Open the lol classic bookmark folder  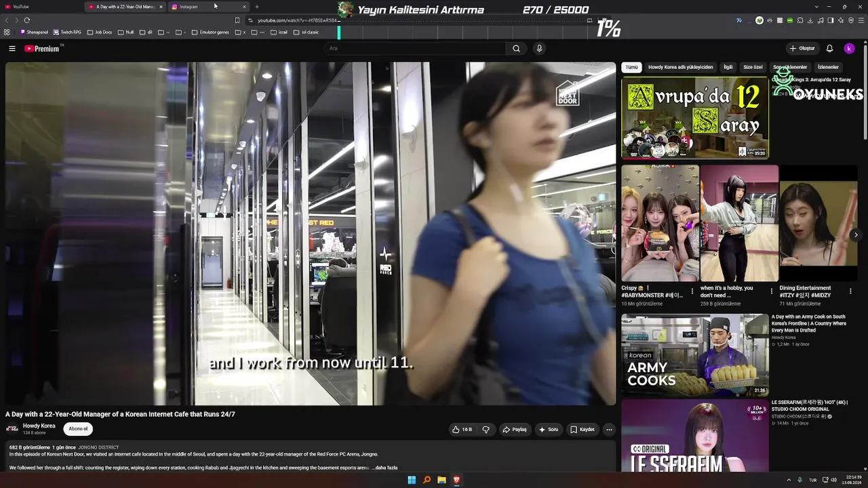[x=306, y=32]
